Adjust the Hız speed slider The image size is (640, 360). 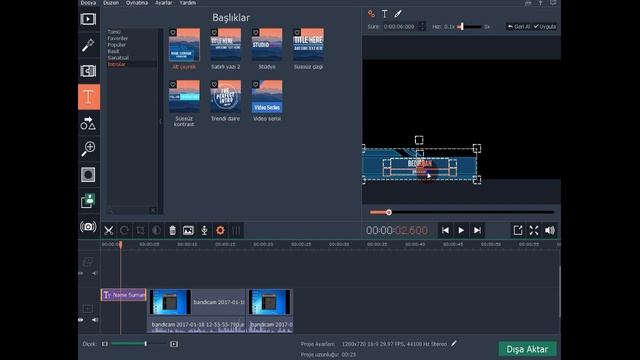(469, 27)
